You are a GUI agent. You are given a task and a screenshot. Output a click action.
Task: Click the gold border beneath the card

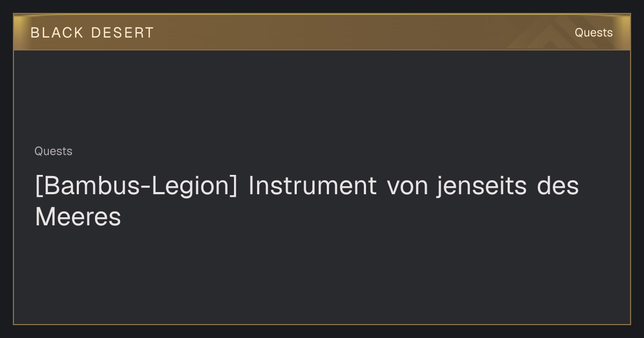tap(322, 324)
